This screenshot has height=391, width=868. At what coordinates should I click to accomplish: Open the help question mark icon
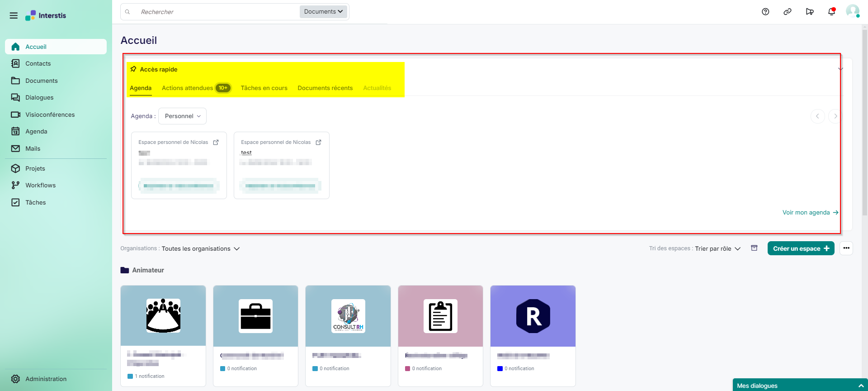pyautogui.click(x=765, y=12)
